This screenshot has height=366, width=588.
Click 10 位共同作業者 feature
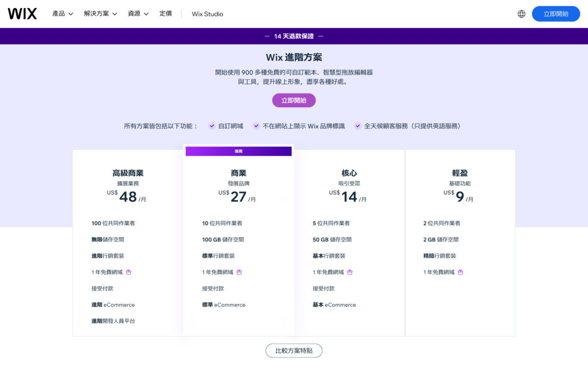[x=222, y=223]
